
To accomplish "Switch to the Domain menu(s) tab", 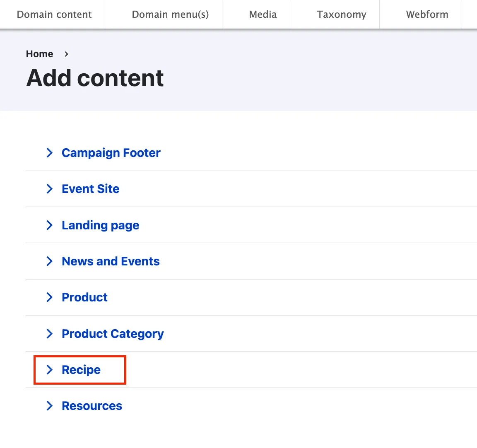I will 170,14.
